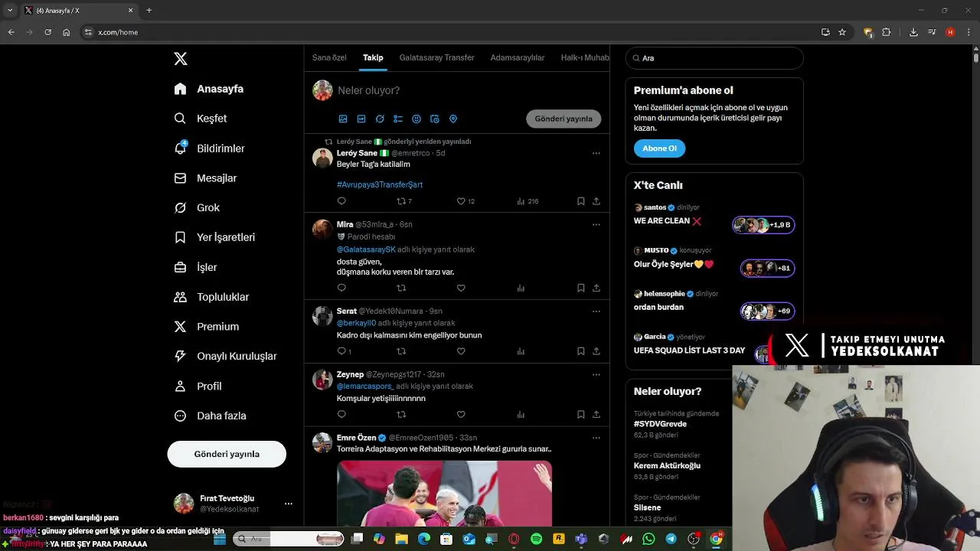
Task: Like Mira's post
Action: (x=461, y=289)
